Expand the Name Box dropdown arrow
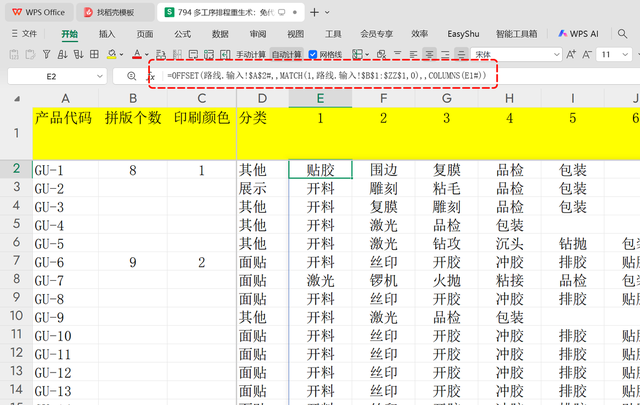 100,76
